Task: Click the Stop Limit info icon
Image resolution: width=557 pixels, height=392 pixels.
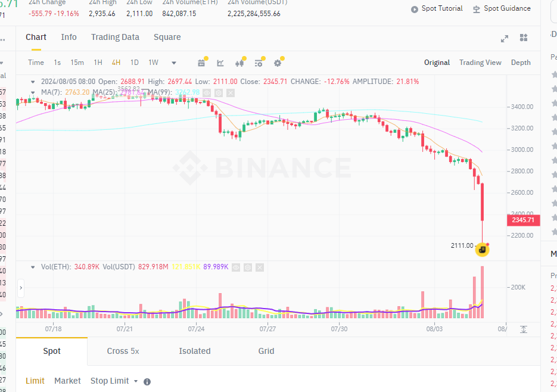Action: point(147,381)
